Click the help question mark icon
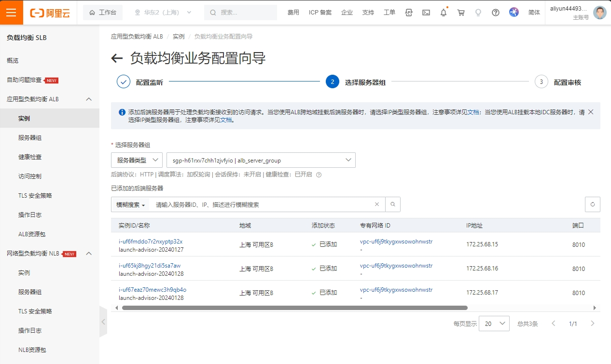Screen dimensions: 611x364 point(495,13)
